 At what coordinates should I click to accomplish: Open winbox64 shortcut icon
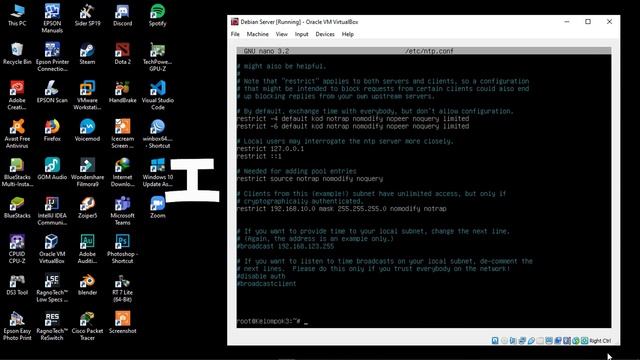[x=158, y=134]
